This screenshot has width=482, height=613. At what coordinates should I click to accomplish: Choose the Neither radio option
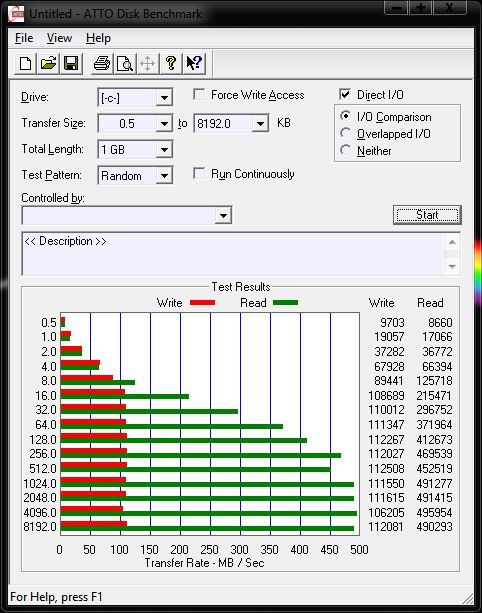(x=345, y=150)
